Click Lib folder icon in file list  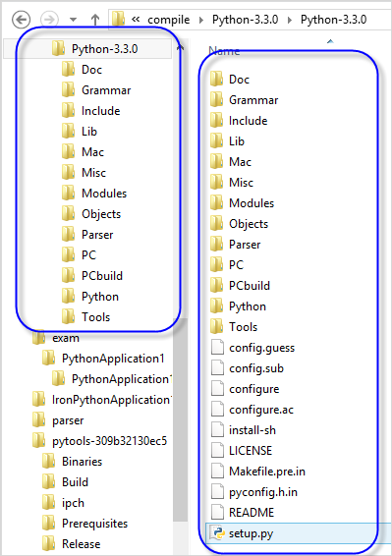[x=216, y=140]
